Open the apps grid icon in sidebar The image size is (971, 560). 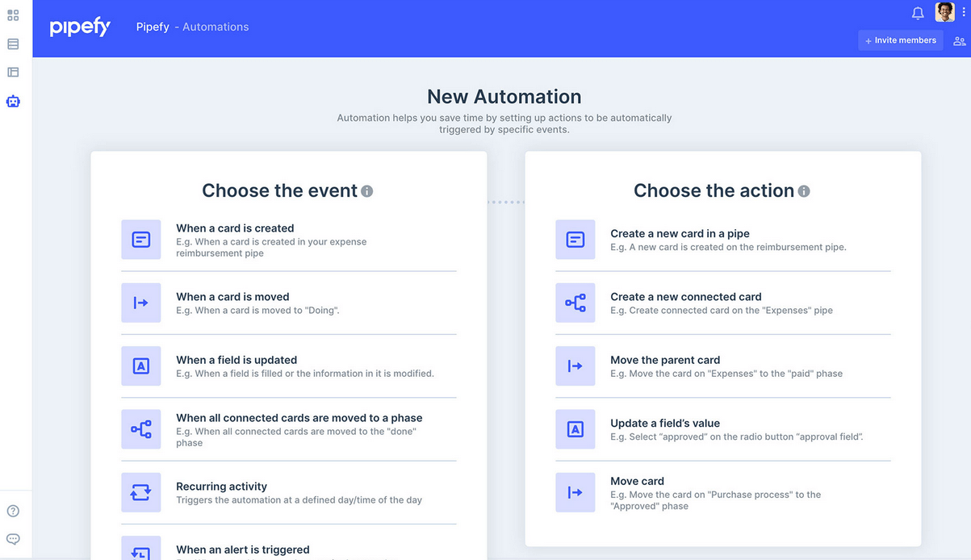(x=13, y=15)
